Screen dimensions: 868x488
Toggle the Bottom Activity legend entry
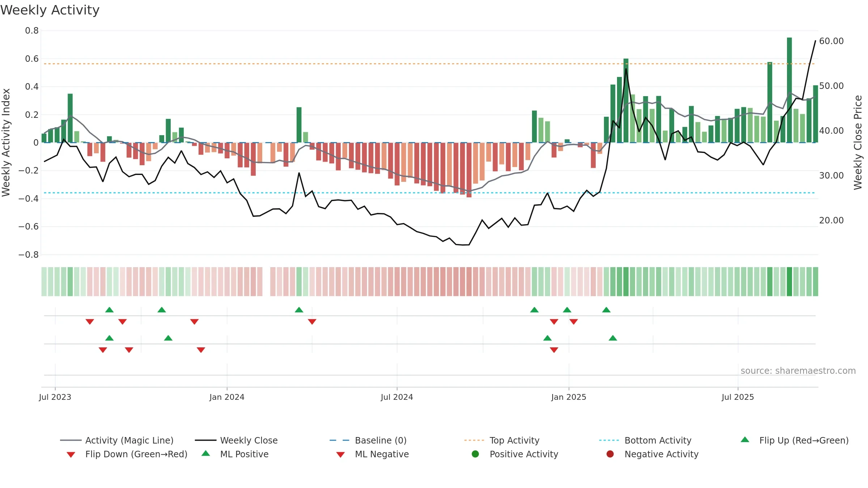coord(645,440)
